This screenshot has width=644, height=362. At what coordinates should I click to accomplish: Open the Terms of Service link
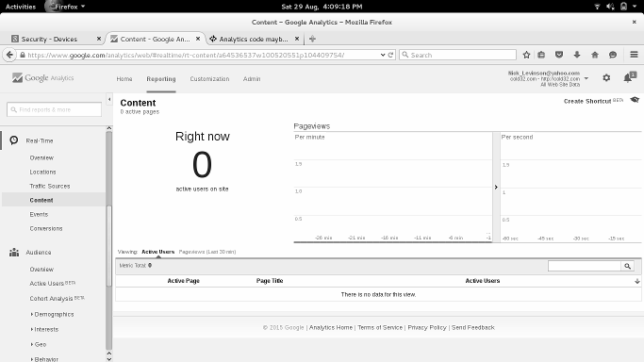(380, 327)
